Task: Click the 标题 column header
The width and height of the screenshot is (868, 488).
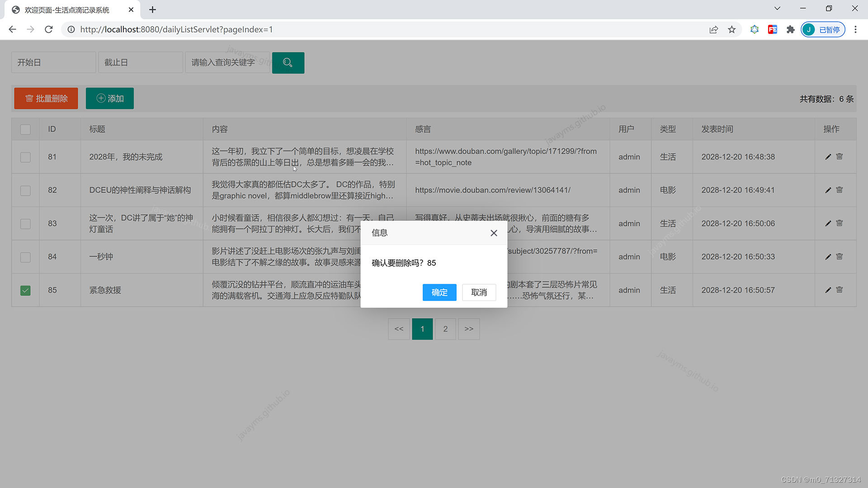Action: [97, 129]
